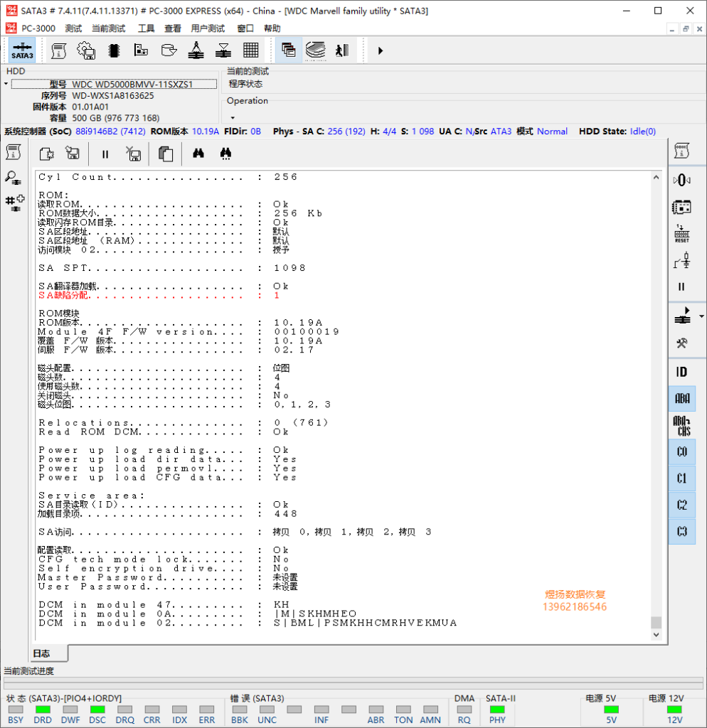The height and width of the screenshot is (728, 707).
Task: Open the 帮助 menu
Action: (x=272, y=28)
